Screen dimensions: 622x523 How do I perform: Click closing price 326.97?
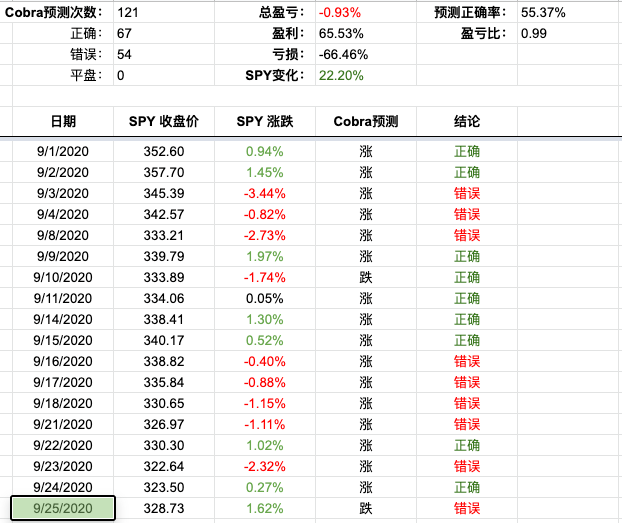164,425
